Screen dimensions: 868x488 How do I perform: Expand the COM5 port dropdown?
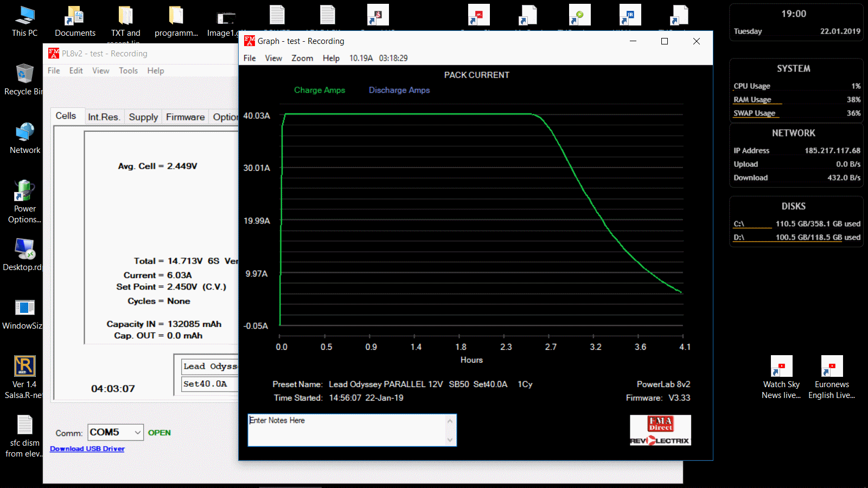pos(138,432)
